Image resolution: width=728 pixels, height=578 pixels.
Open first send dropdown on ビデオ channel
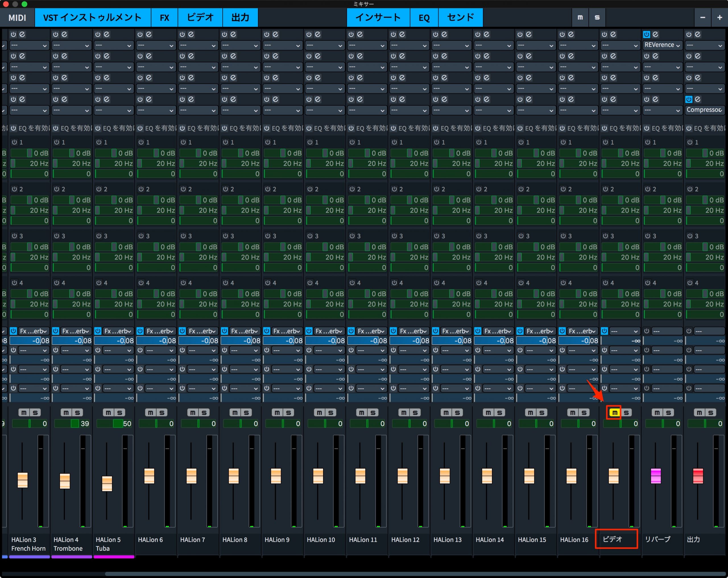(x=624, y=331)
